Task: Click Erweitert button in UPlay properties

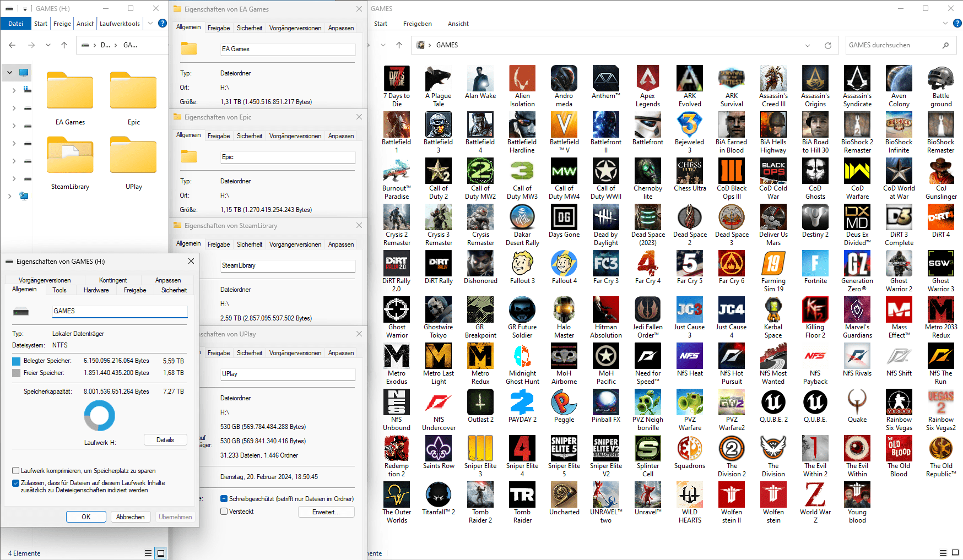Action: point(326,512)
